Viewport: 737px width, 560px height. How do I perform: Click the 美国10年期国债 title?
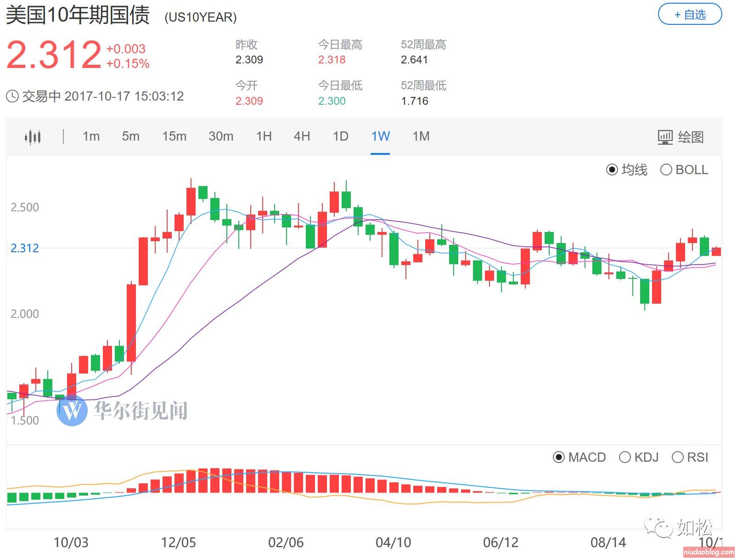click(x=78, y=15)
